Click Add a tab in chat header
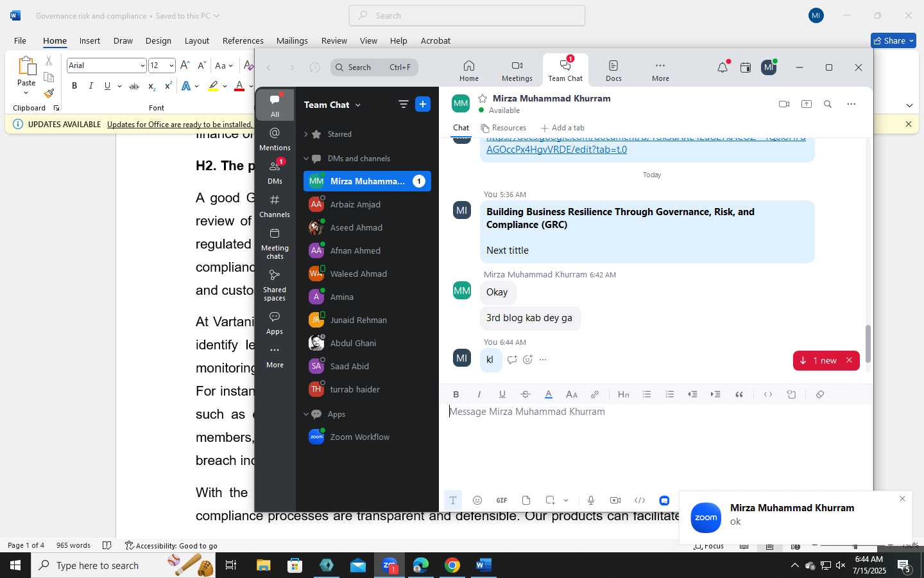This screenshot has width=924, height=578. pos(562,128)
